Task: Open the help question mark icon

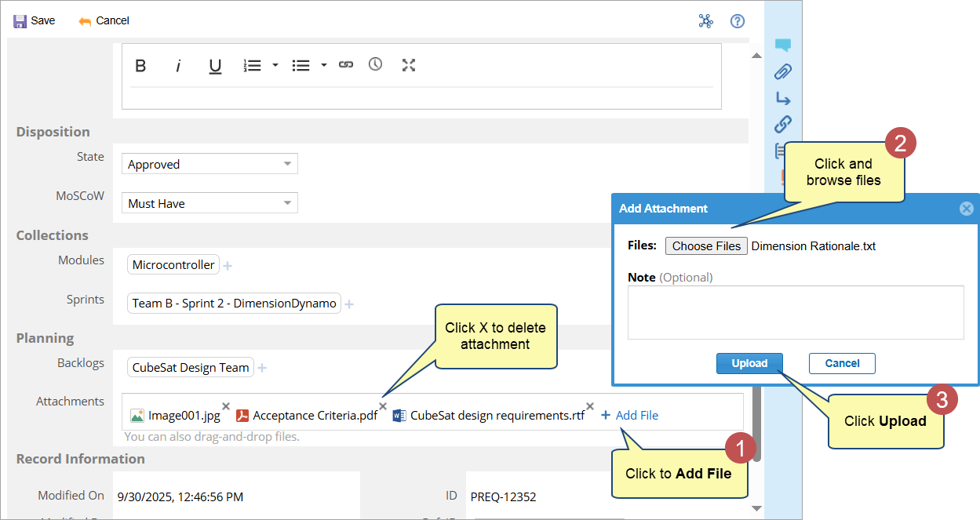Action: click(x=737, y=21)
